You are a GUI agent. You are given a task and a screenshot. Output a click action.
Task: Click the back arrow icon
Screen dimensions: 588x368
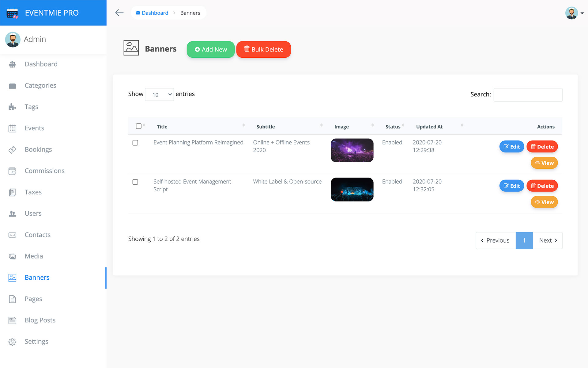tap(119, 13)
